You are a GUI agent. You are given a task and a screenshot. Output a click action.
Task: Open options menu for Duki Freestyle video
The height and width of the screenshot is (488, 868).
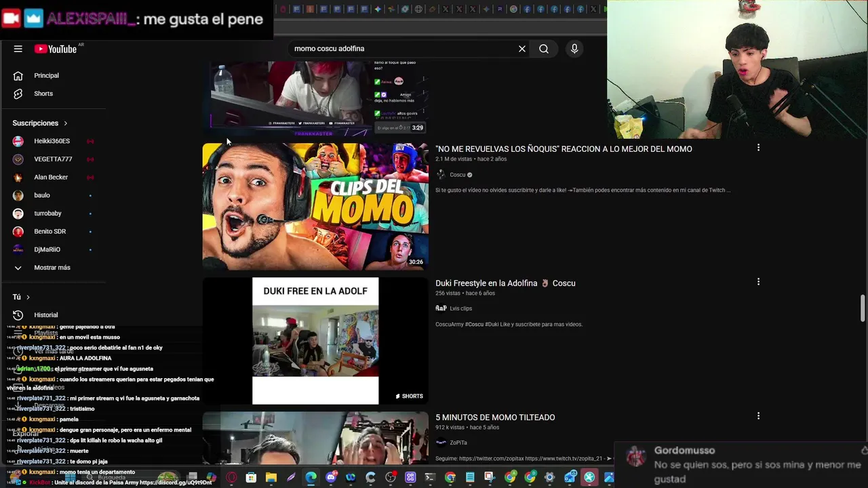click(758, 282)
